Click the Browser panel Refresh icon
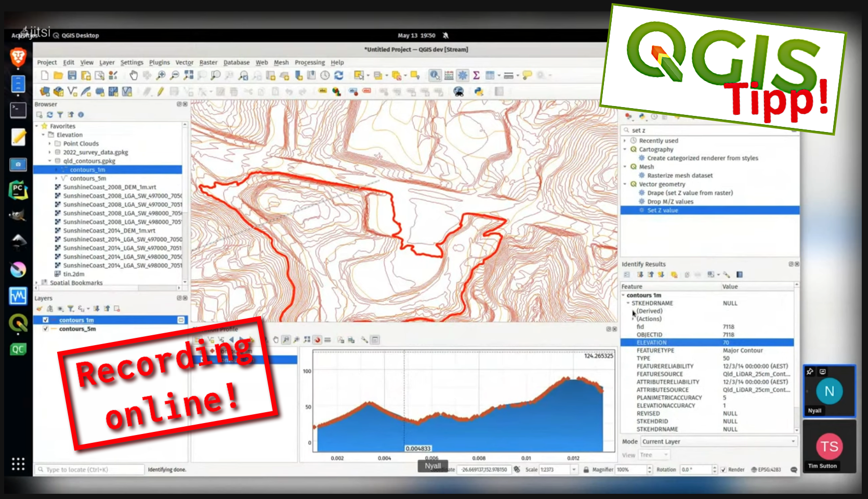The image size is (868, 499). (50, 115)
